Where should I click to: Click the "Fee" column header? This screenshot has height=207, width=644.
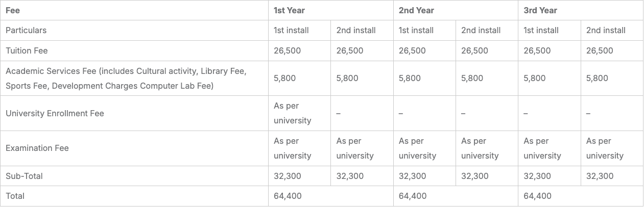pos(13,10)
